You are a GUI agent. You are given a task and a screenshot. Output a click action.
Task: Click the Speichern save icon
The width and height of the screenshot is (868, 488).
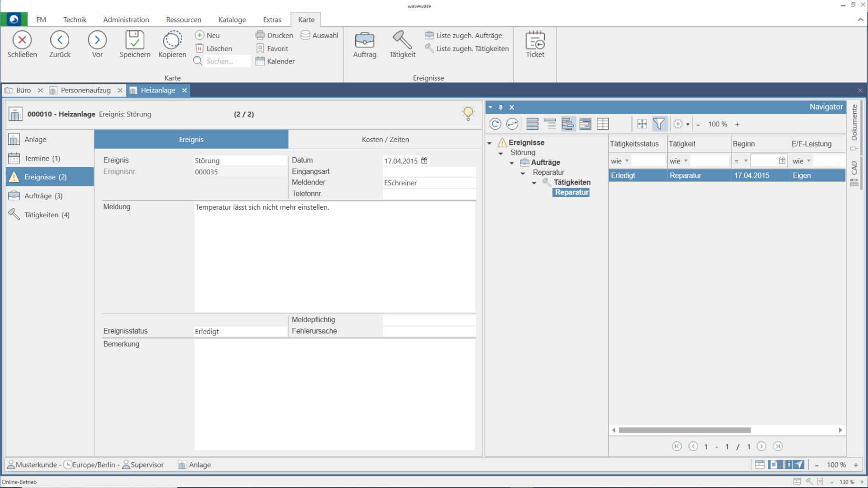(x=134, y=41)
